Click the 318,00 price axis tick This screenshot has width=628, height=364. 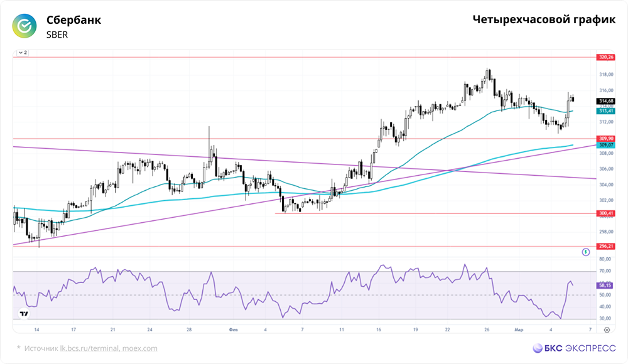point(606,75)
